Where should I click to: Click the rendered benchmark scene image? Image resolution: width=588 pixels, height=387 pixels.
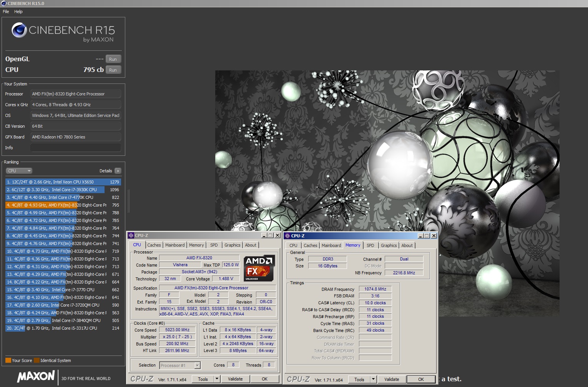coord(387,193)
